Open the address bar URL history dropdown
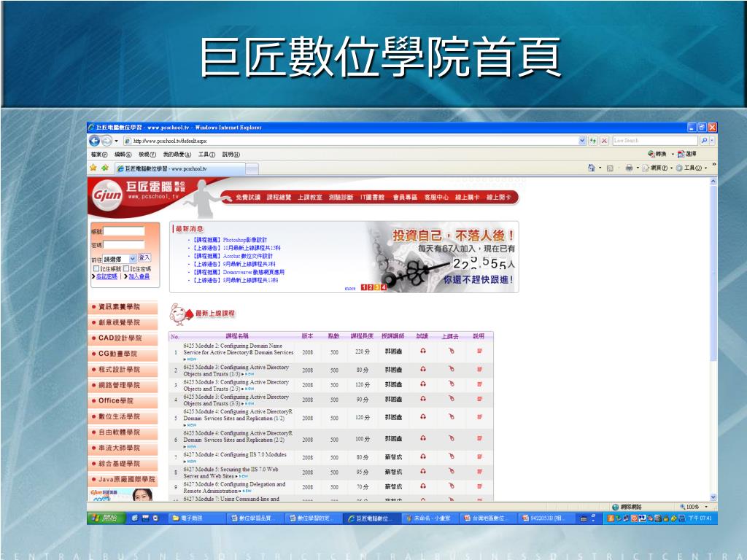747x560 pixels. 582,141
